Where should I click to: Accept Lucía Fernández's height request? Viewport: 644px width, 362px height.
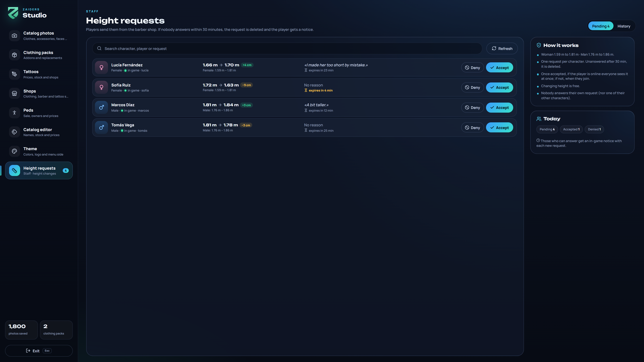499,67
